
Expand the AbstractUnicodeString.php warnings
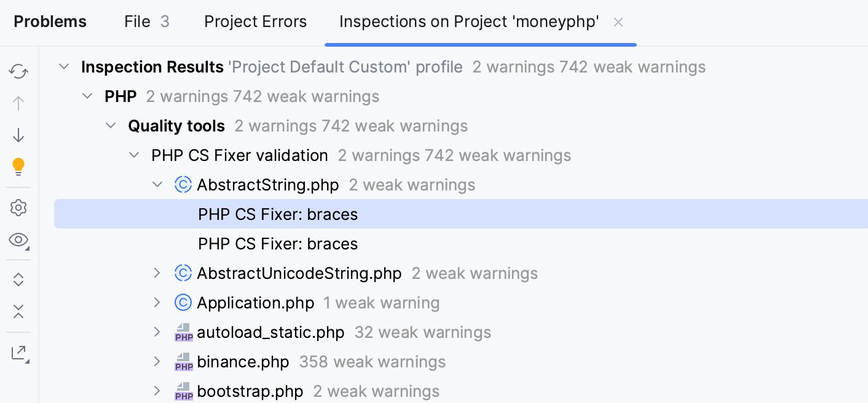(157, 273)
